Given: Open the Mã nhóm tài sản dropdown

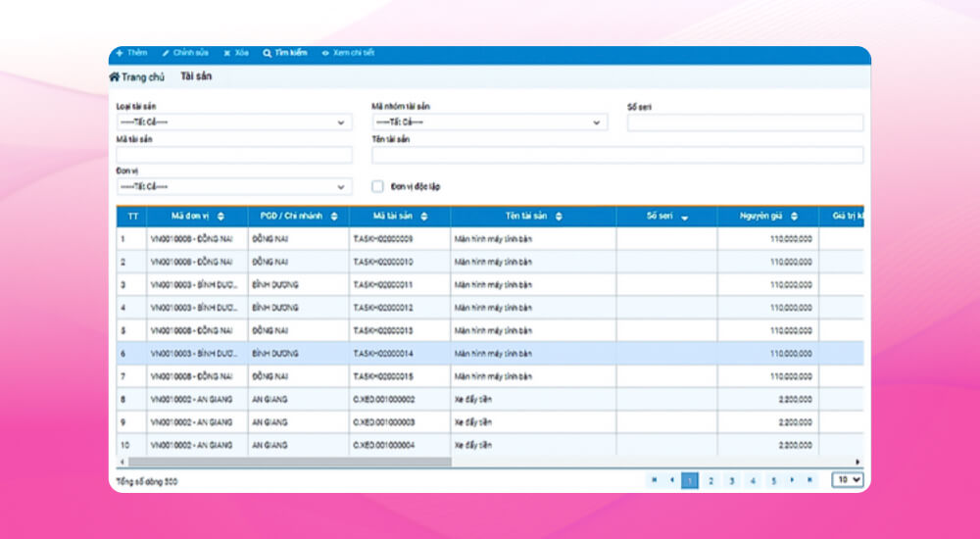Looking at the screenshot, I should (x=490, y=122).
